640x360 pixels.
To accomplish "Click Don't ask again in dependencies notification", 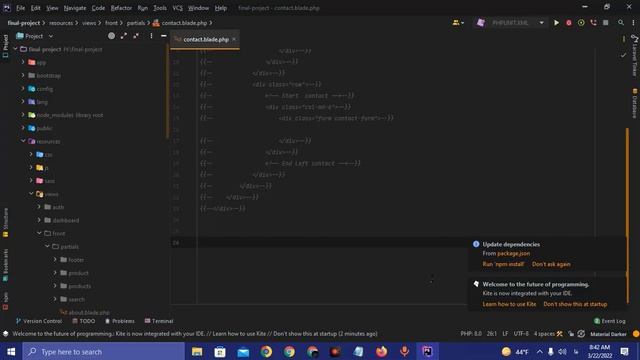I will pos(551,264).
